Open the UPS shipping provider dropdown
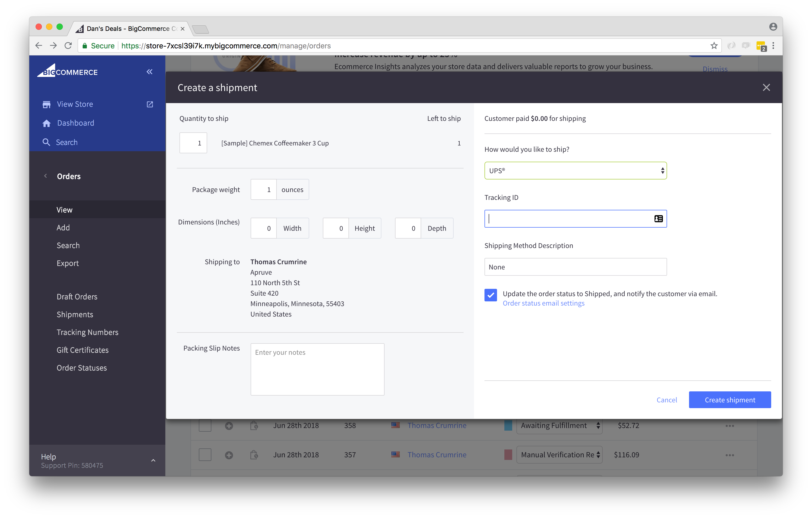The image size is (812, 518). point(575,171)
